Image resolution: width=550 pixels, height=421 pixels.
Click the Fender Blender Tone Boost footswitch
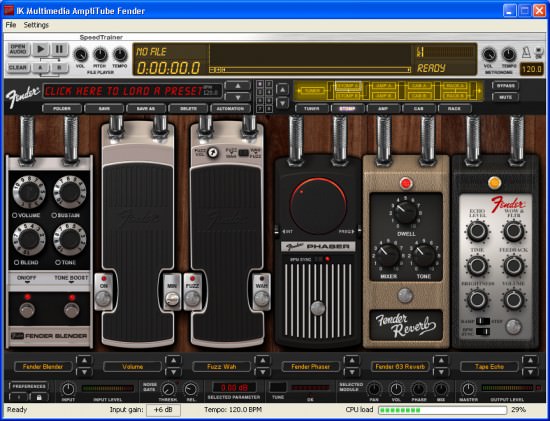click(72, 310)
